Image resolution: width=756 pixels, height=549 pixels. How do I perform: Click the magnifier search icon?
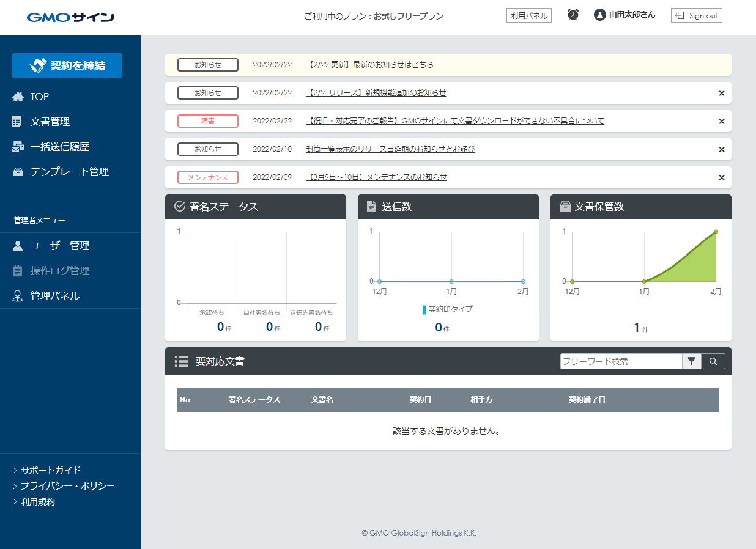point(713,361)
